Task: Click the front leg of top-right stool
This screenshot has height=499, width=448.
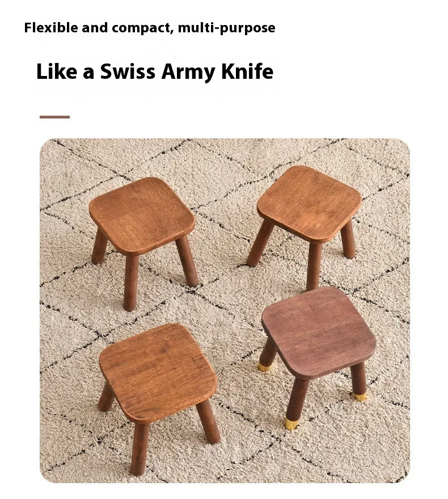Action: (x=314, y=267)
